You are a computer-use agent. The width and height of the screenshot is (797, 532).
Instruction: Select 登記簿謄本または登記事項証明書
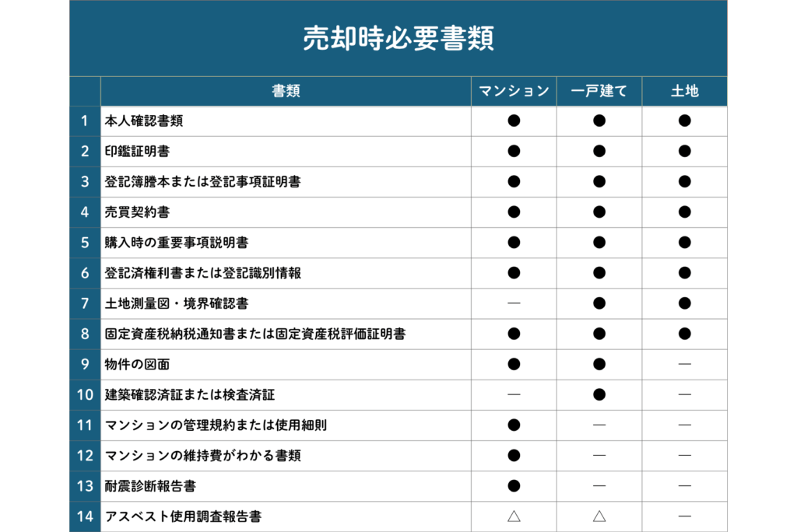203,182
